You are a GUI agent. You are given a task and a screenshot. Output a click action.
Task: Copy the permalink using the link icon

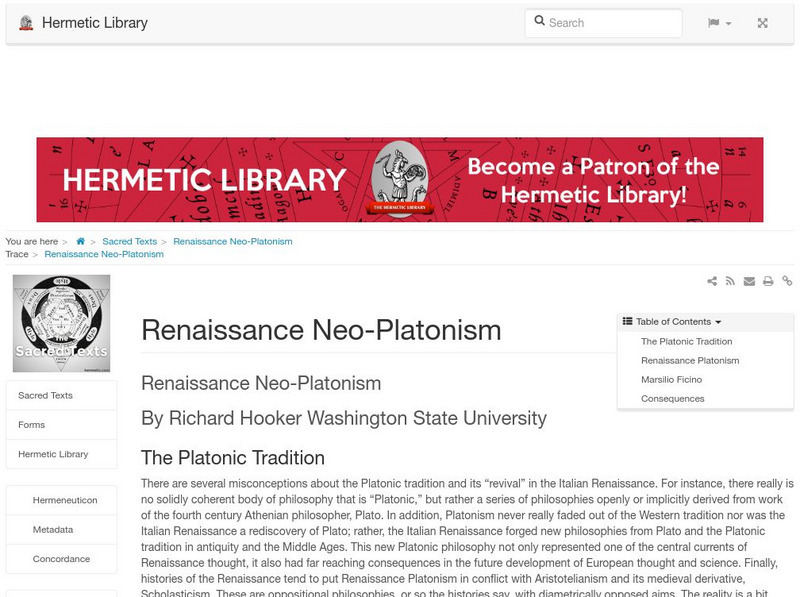[787, 280]
